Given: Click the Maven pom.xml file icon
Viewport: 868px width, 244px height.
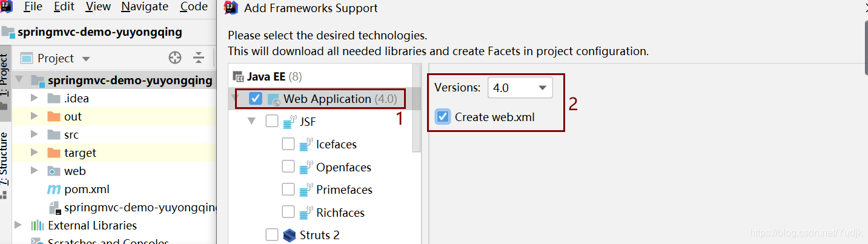Looking at the screenshot, I should [54, 190].
